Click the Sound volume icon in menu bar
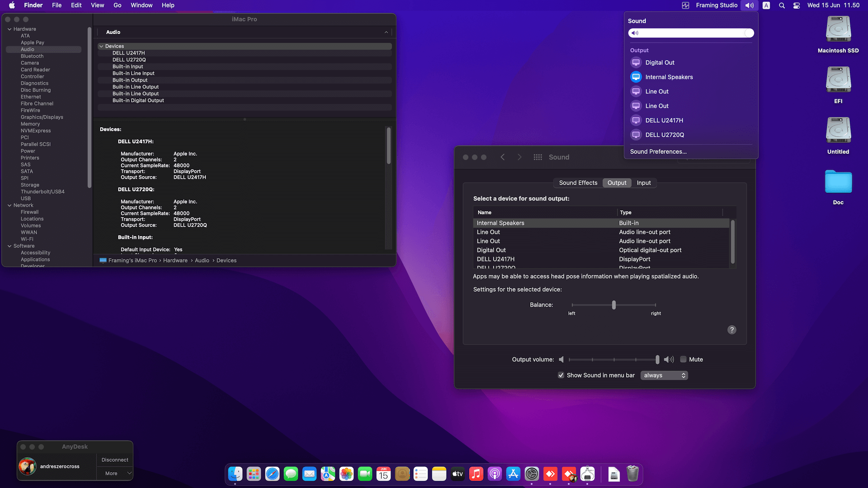868x488 pixels. point(750,5)
